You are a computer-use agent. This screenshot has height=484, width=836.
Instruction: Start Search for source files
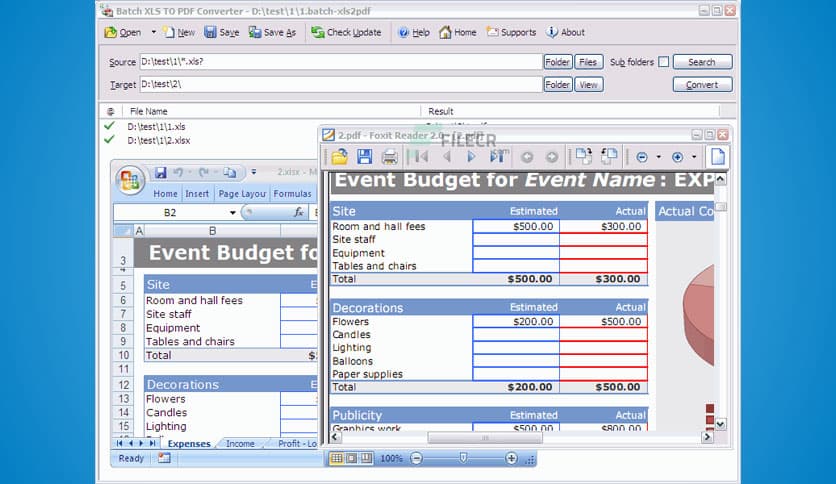tap(702, 62)
